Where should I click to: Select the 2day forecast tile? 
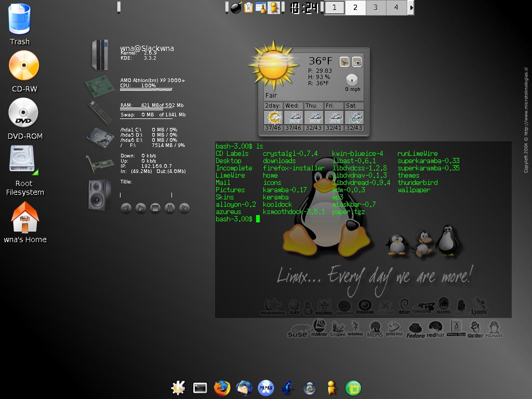[273, 116]
